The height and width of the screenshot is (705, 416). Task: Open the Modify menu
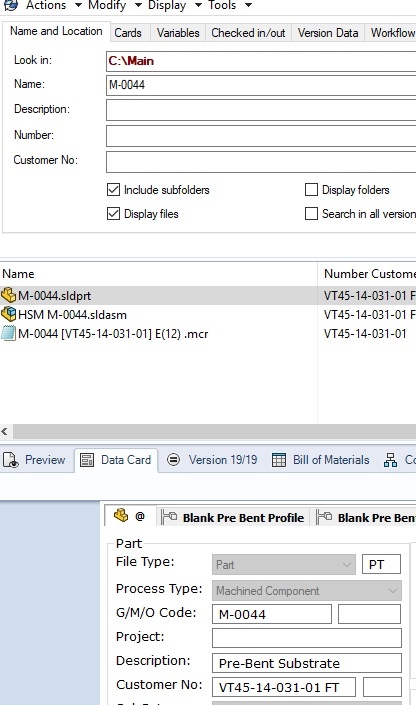coord(107,5)
